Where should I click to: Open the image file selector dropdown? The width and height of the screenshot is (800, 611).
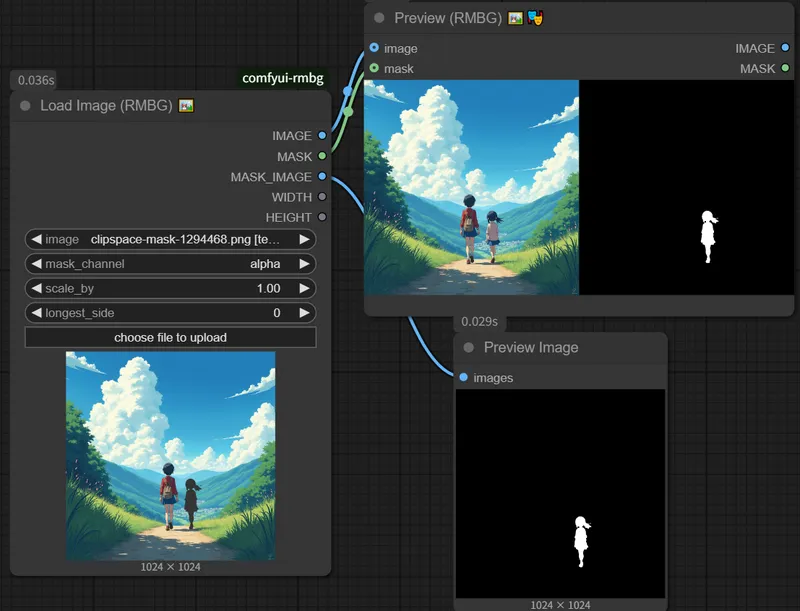[x=170, y=240]
